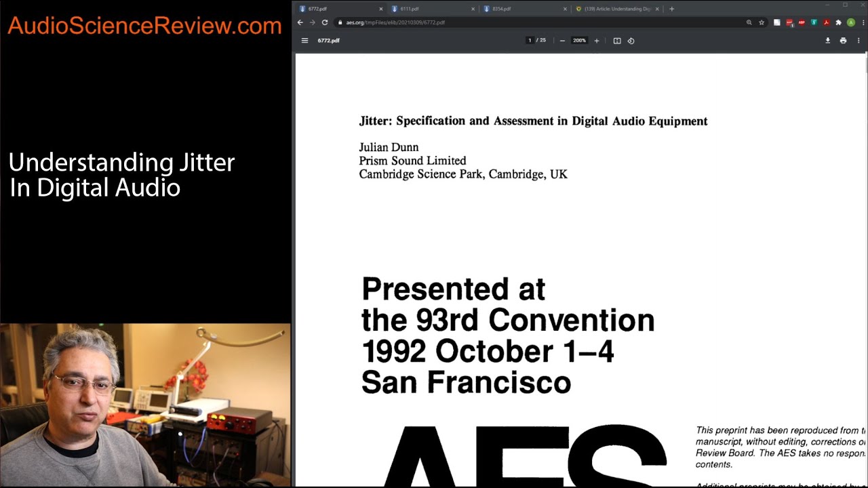The image size is (868, 488).
Task: Click the author name Julian Dunn
Action: coord(389,147)
